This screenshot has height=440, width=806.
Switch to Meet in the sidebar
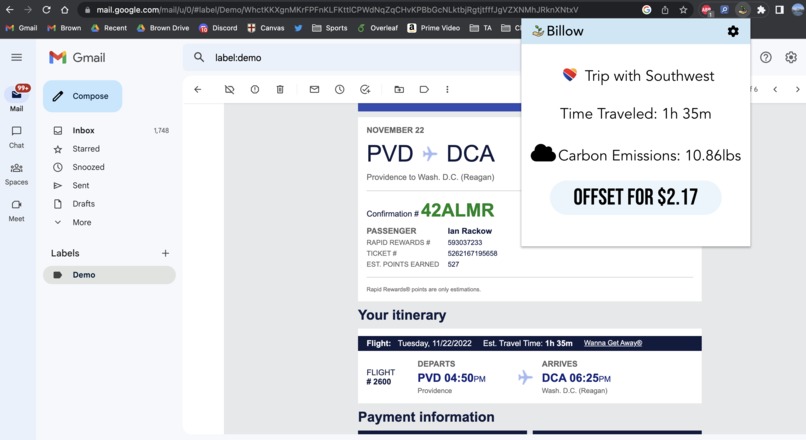coord(16,211)
